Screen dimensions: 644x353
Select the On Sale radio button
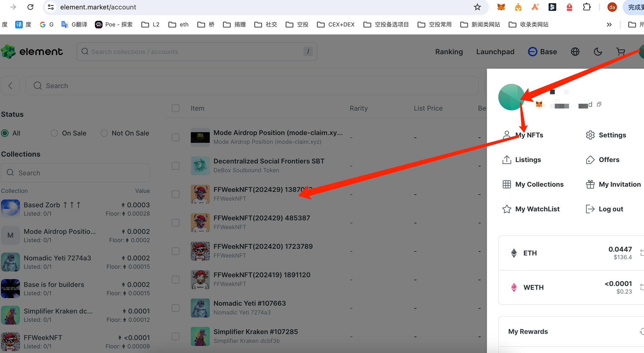tap(54, 133)
